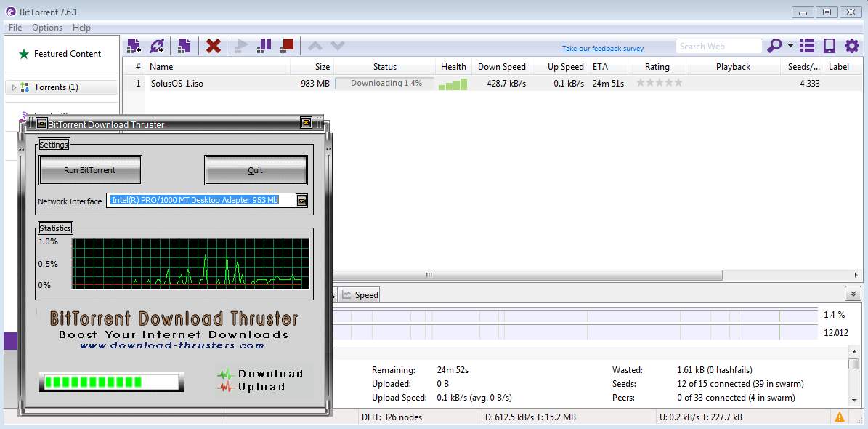Click the Add Torrent toolbar icon
The width and height of the screenshot is (868, 429).
click(x=134, y=46)
